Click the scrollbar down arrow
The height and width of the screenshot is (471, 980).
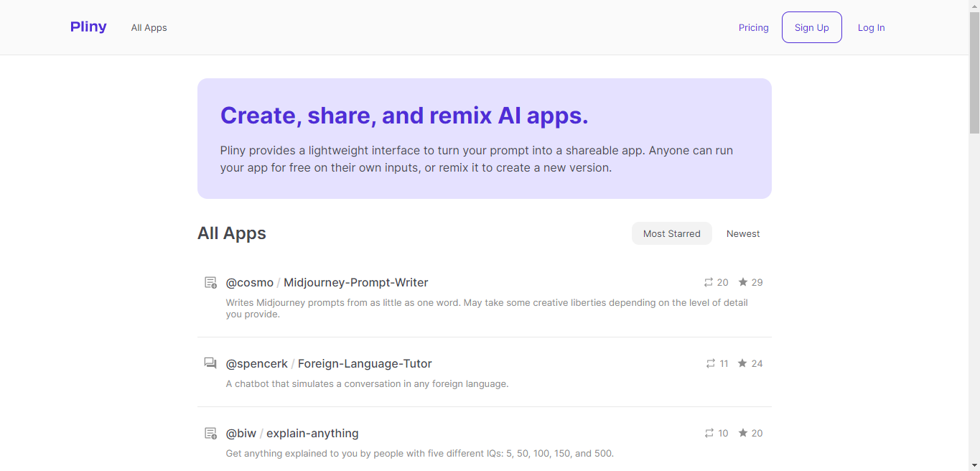click(974, 465)
